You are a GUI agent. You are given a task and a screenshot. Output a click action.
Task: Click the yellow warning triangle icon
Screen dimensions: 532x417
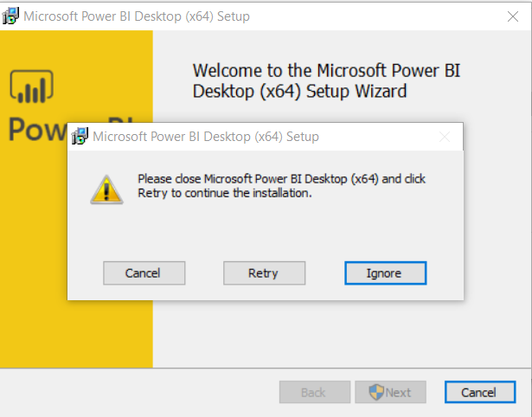point(106,190)
